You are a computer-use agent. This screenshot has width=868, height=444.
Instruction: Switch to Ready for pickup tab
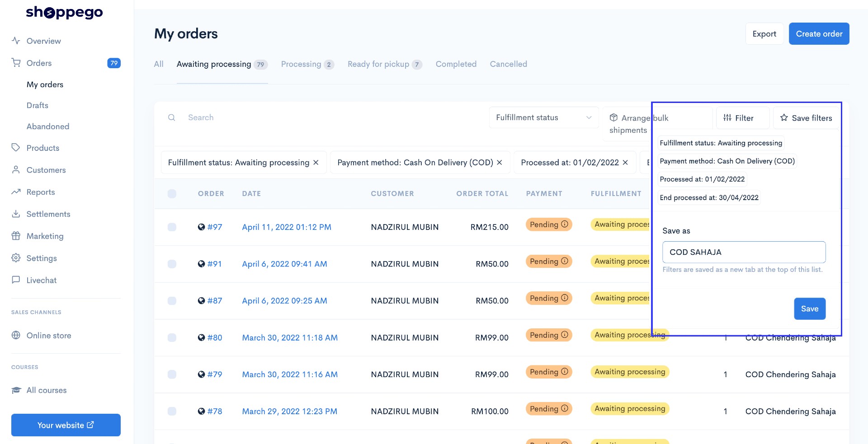[x=385, y=64]
